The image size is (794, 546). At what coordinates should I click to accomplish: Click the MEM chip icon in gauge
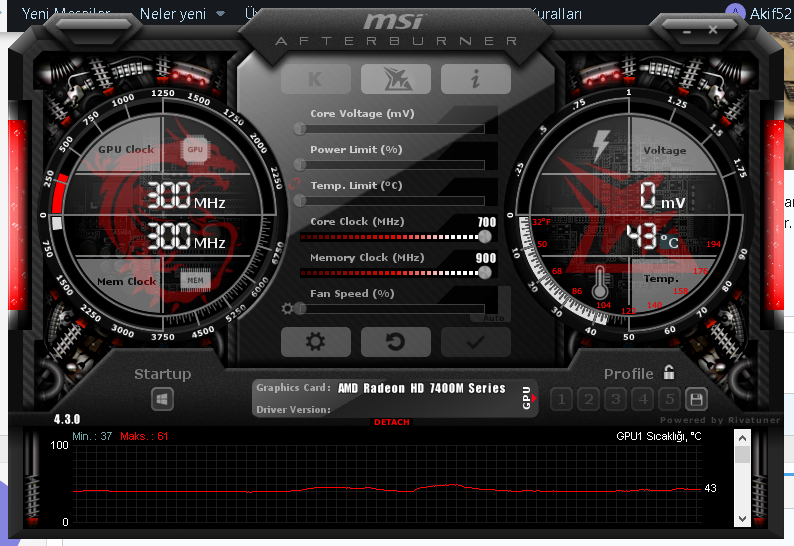(195, 280)
